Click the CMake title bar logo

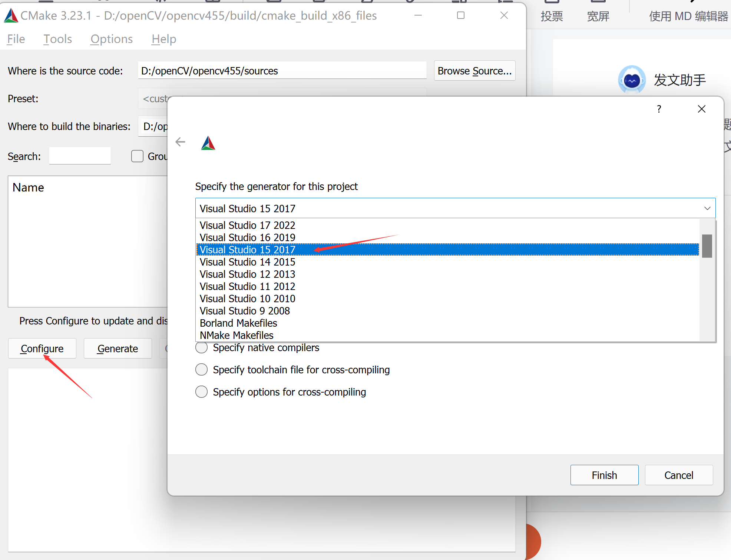[11, 16]
